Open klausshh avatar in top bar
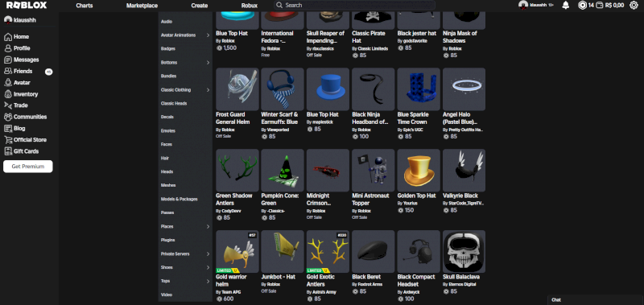Image resolution: width=644 pixels, height=305 pixels. [x=522, y=6]
